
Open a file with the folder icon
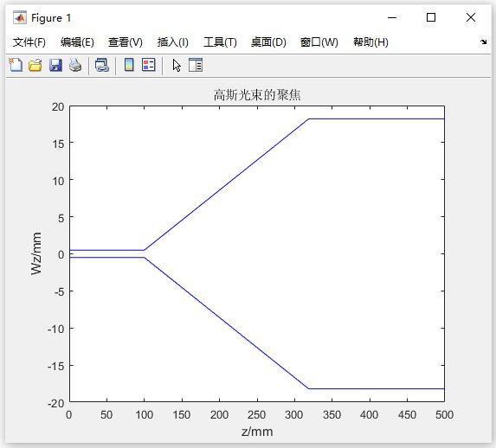pos(35,65)
